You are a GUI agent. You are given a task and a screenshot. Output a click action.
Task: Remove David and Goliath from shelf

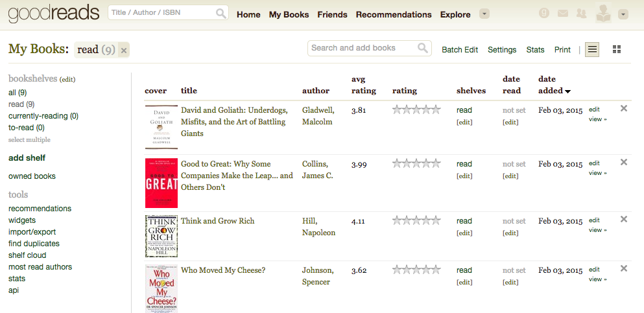point(623,108)
